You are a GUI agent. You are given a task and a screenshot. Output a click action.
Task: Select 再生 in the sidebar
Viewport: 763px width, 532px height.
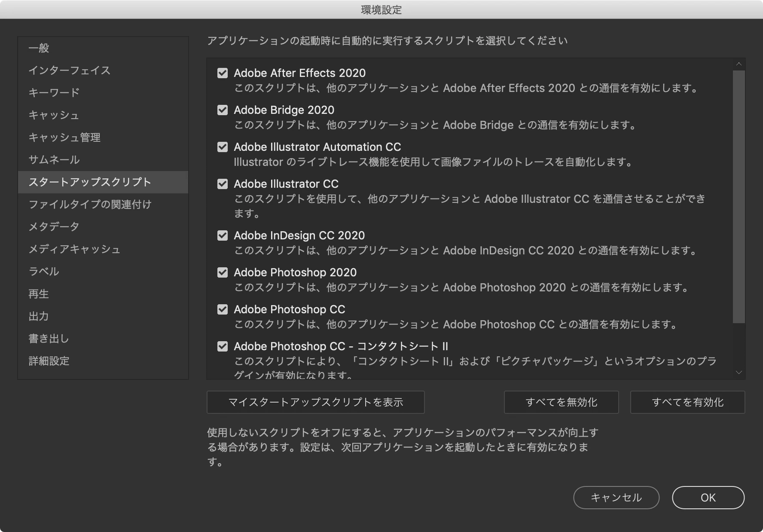point(103,294)
